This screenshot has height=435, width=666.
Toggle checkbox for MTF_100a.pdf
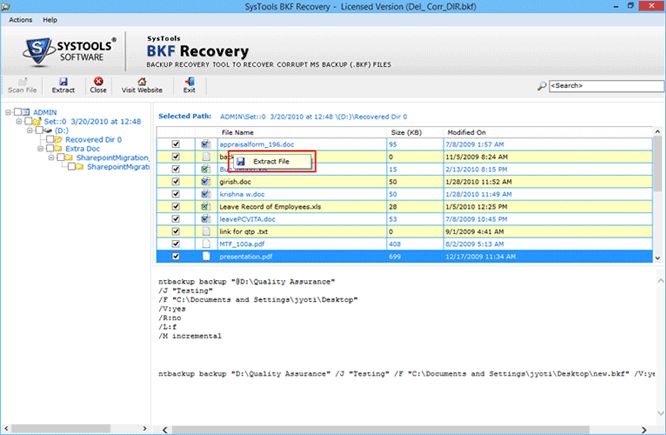click(x=176, y=243)
